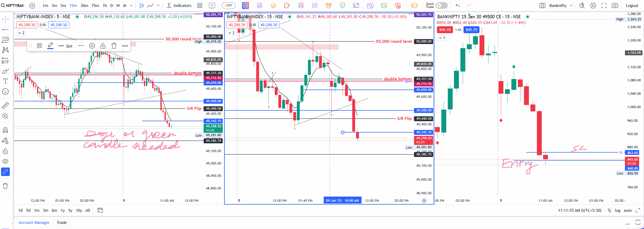Select the patterns drawing tool
This screenshot has width=644, height=229.
coord(5,50)
